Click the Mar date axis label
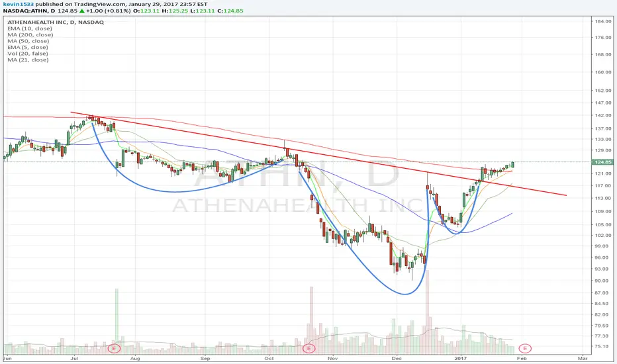This screenshot has height=364, width=617. (583, 359)
